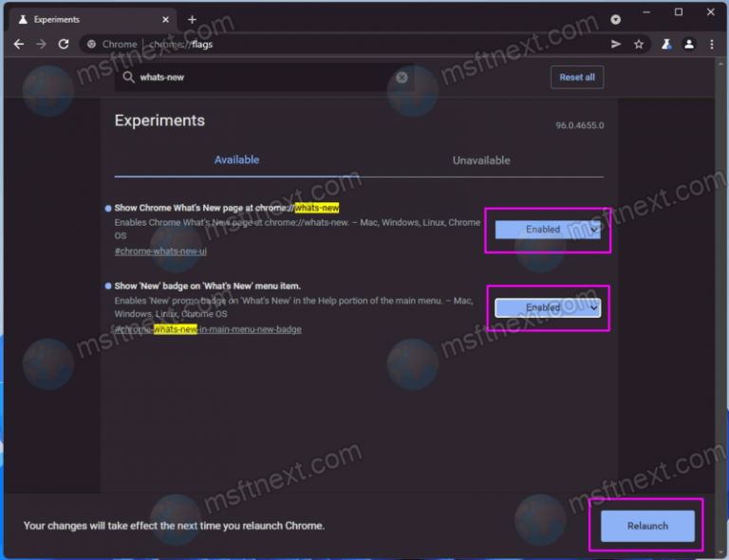Click the Reset all button

click(577, 77)
